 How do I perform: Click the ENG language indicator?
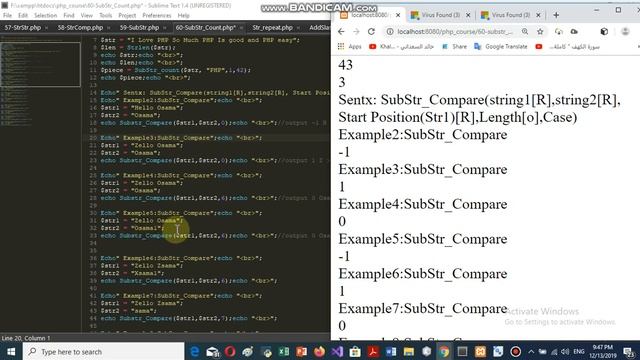[579, 351]
